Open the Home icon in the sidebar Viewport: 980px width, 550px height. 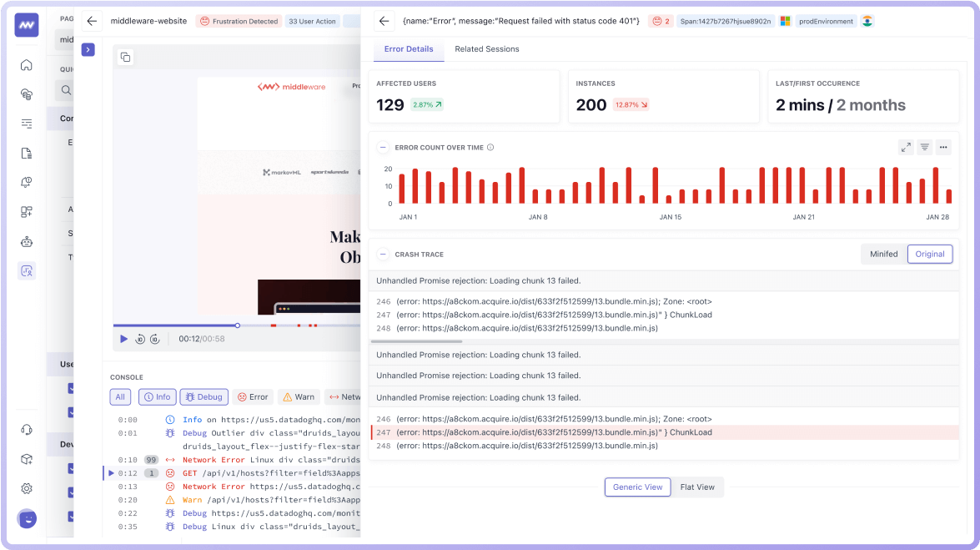point(27,65)
